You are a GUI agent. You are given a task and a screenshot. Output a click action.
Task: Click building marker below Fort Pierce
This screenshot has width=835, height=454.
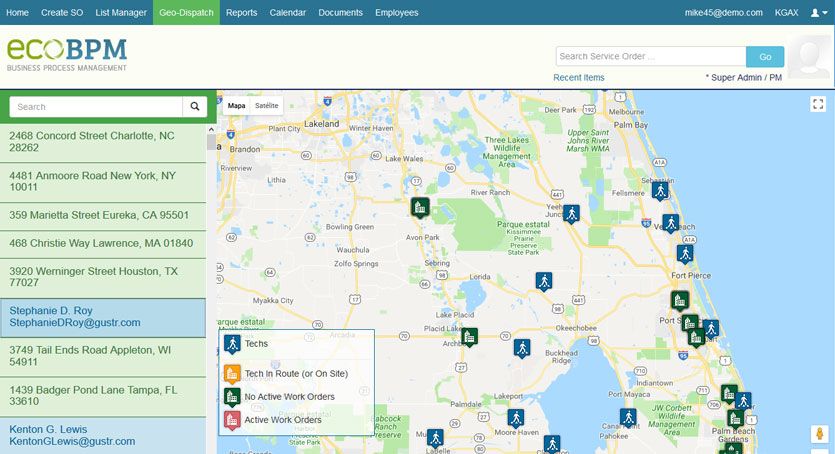(680, 301)
